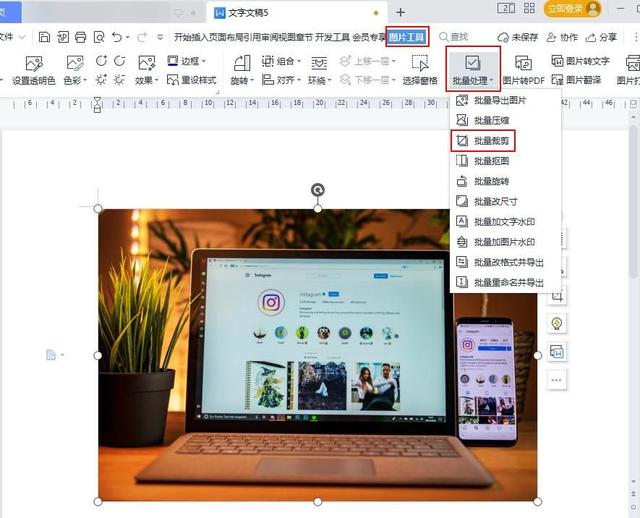Open the 旋转 rotate dropdown
Viewport: 640px width, 518px height.
(242, 70)
